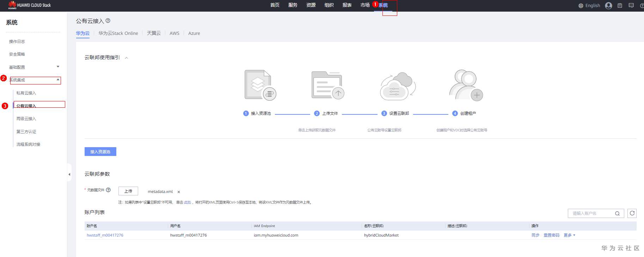Select 组织 in the top navigation
Image resolution: width=644 pixels, height=257 pixels.
329,5
